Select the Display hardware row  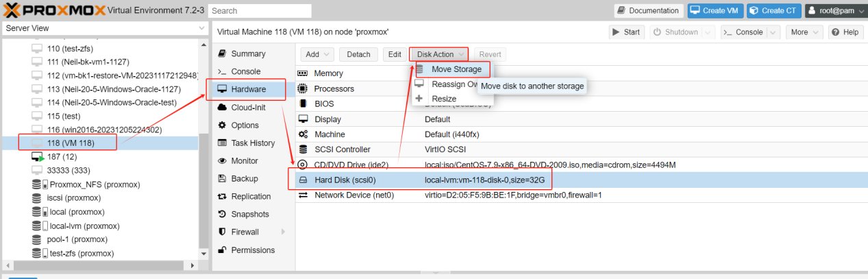point(581,119)
